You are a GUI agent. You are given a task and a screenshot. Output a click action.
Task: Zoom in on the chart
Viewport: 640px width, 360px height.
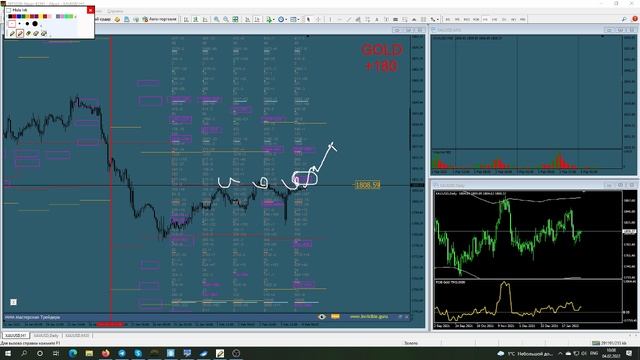point(216,19)
